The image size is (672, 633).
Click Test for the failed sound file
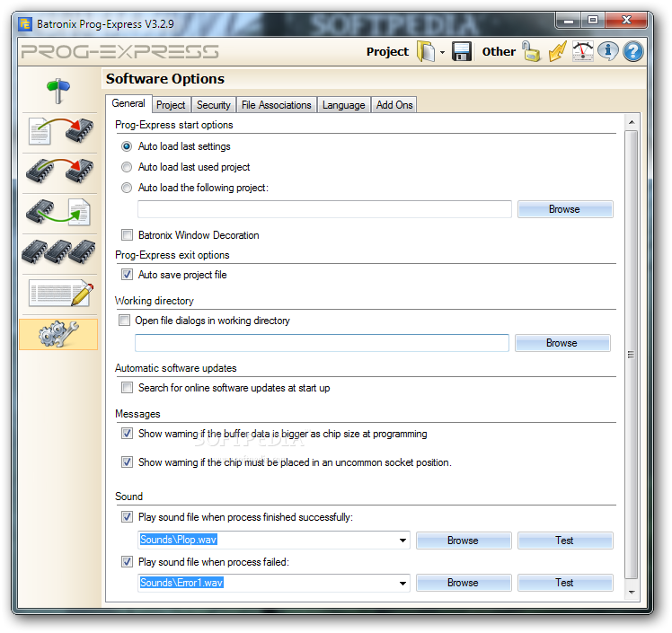[565, 583]
